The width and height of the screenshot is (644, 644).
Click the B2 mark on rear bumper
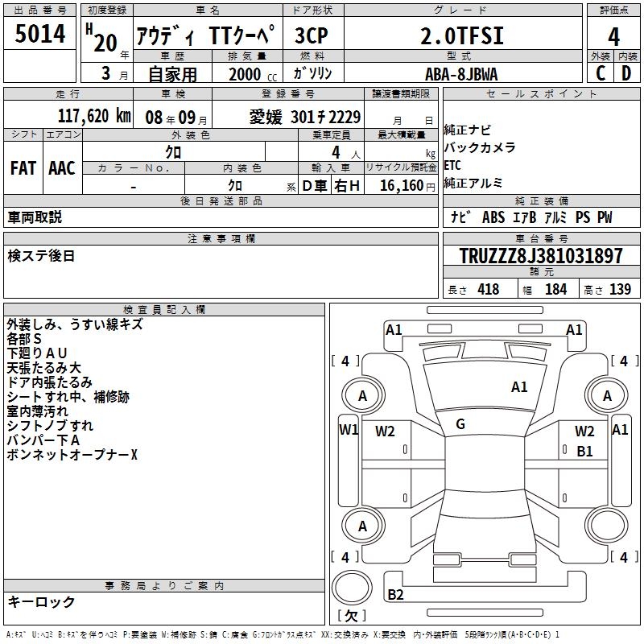[395, 595]
